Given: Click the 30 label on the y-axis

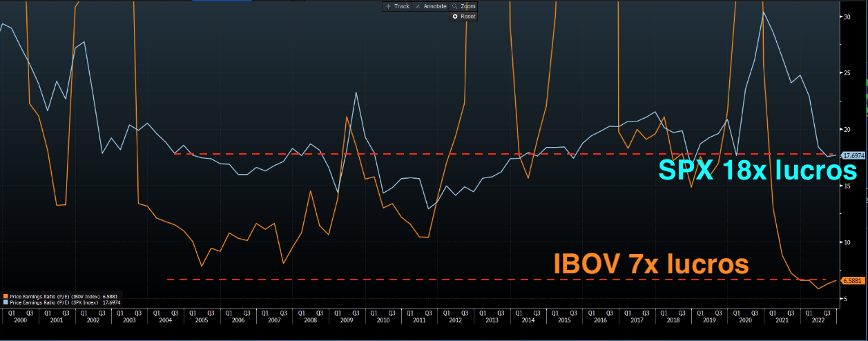Looking at the screenshot, I should point(847,17).
